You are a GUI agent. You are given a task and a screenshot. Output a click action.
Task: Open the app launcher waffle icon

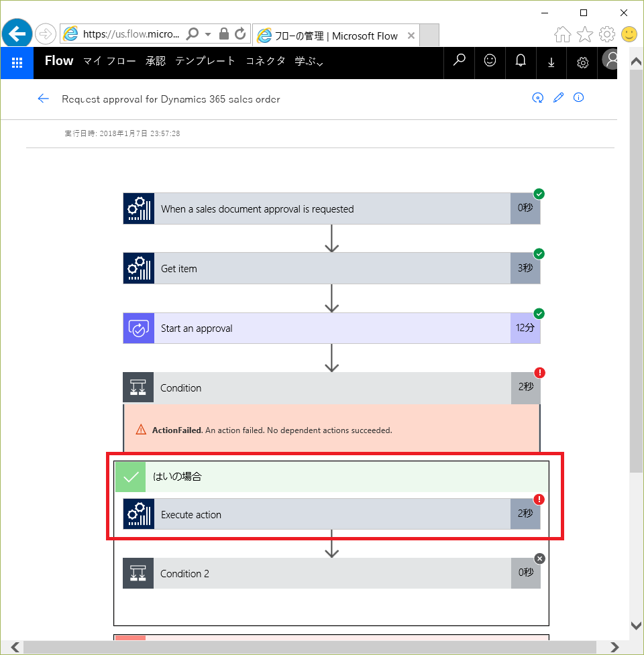17,62
